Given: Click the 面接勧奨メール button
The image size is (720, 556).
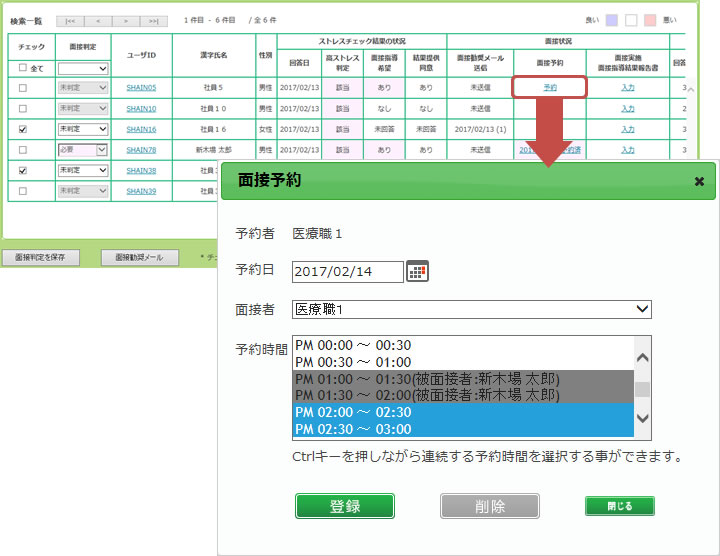Looking at the screenshot, I should tap(140, 257).
